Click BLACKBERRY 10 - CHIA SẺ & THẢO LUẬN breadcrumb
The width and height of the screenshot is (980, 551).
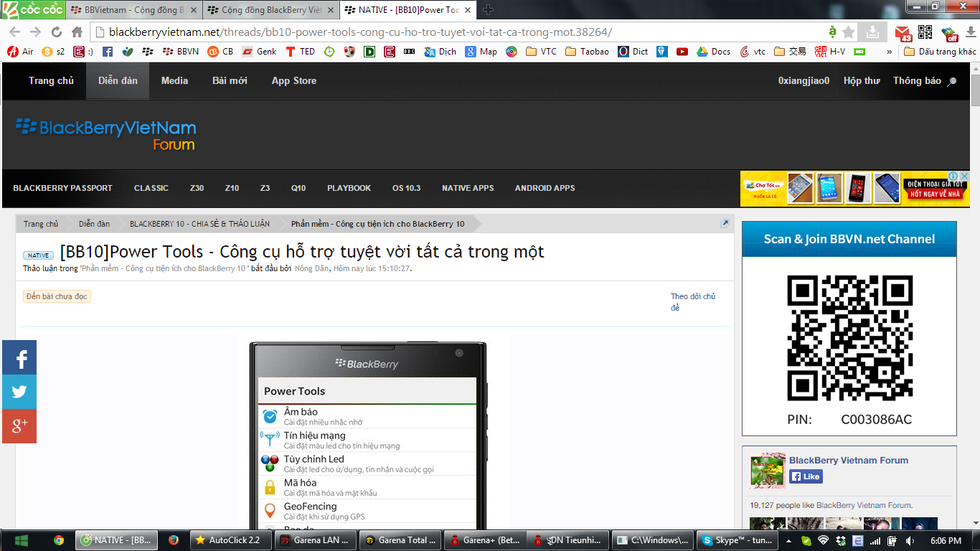pyautogui.click(x=199, y=224)
